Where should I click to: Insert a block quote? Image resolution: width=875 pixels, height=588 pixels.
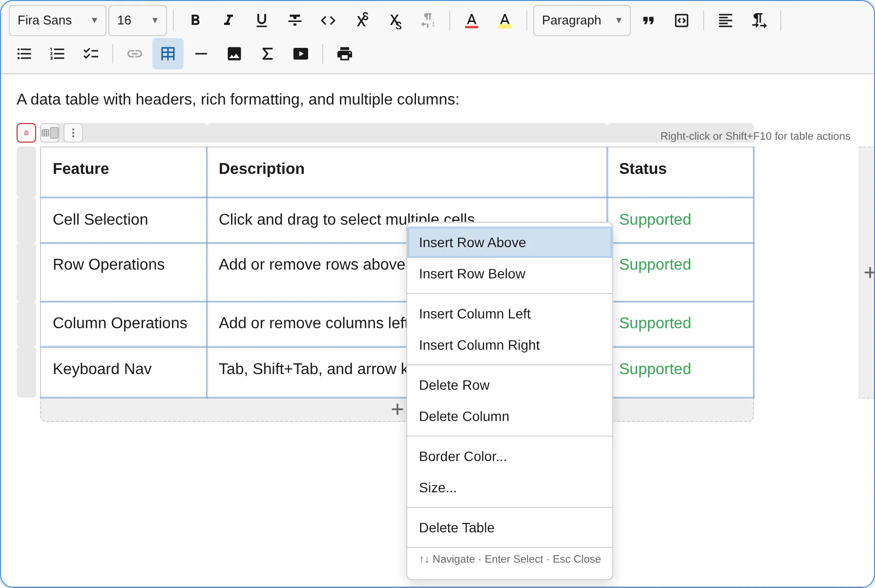pyautogui.click(x=648, y=21)
